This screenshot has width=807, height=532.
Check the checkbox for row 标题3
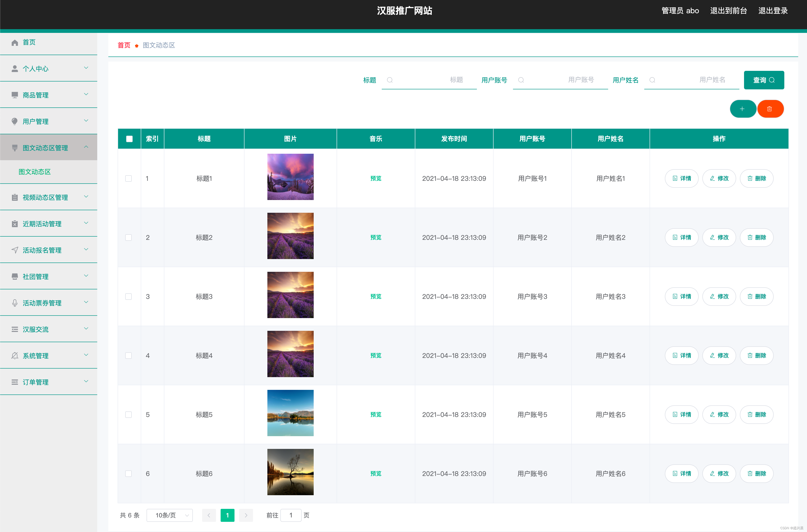tap(128, 297)
